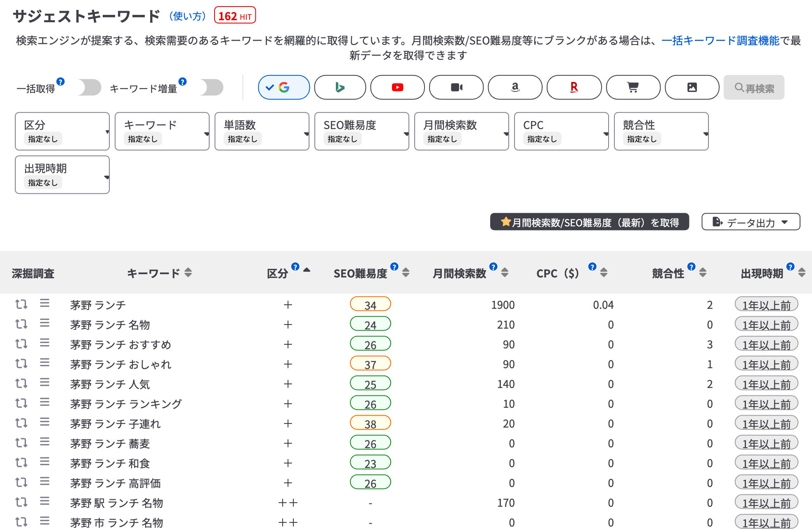Expand the データ出力 export menu
Viewport: 812px width, 529px height.
[751, 222]
